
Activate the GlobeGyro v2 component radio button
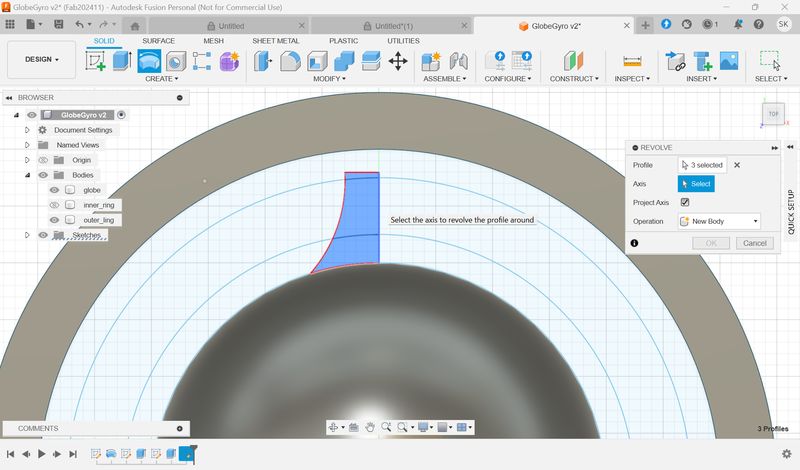121,115
